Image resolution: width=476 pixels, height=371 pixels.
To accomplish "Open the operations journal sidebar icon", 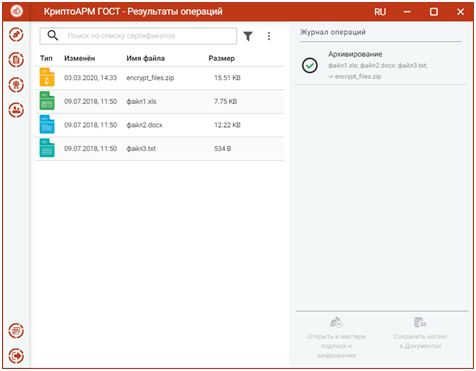I will [16, 331].
